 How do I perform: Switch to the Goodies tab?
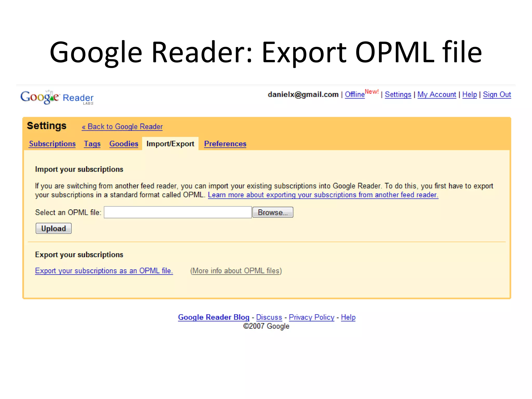pyautogui.click(x=124, y=144)
